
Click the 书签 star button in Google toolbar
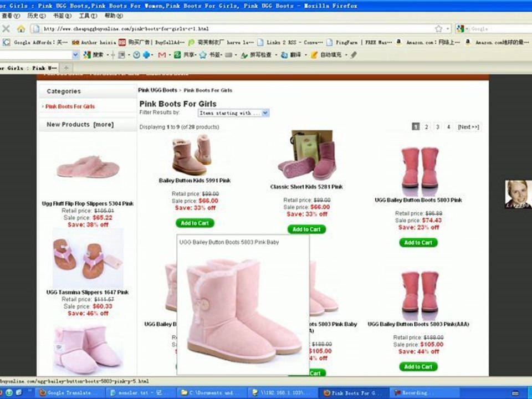point(211,55)
